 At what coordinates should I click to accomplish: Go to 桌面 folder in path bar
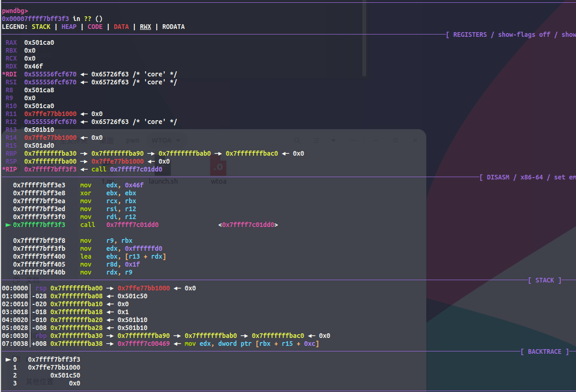[x=108, y=140]
